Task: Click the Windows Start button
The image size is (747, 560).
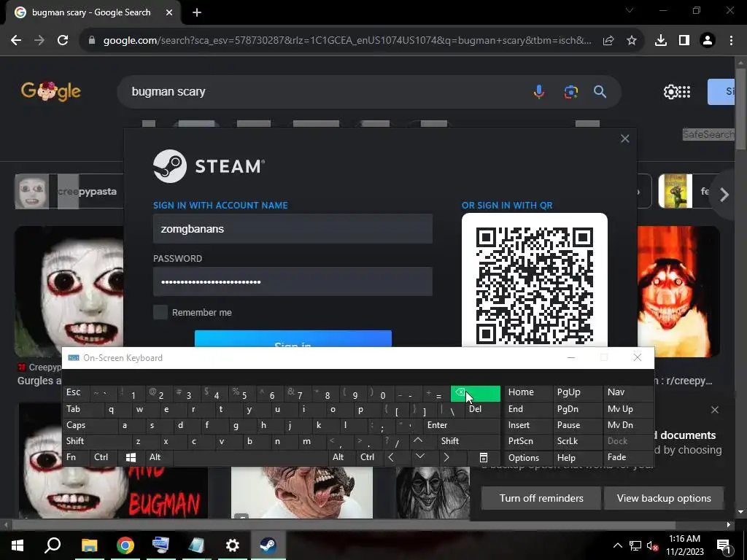Action: 18,545
